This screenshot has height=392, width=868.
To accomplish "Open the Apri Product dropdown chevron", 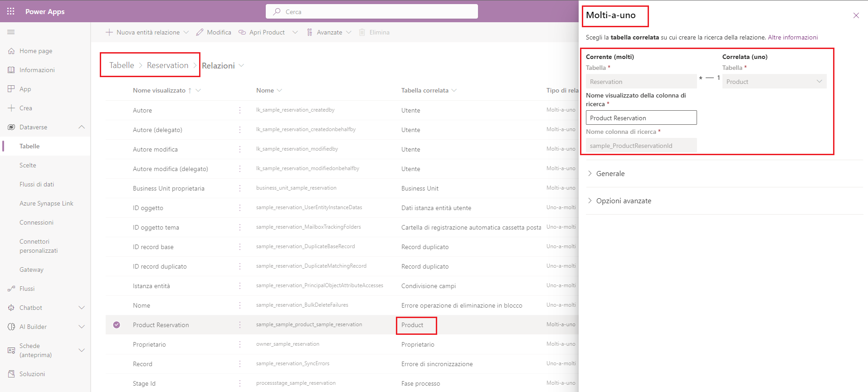I will 295,32.
